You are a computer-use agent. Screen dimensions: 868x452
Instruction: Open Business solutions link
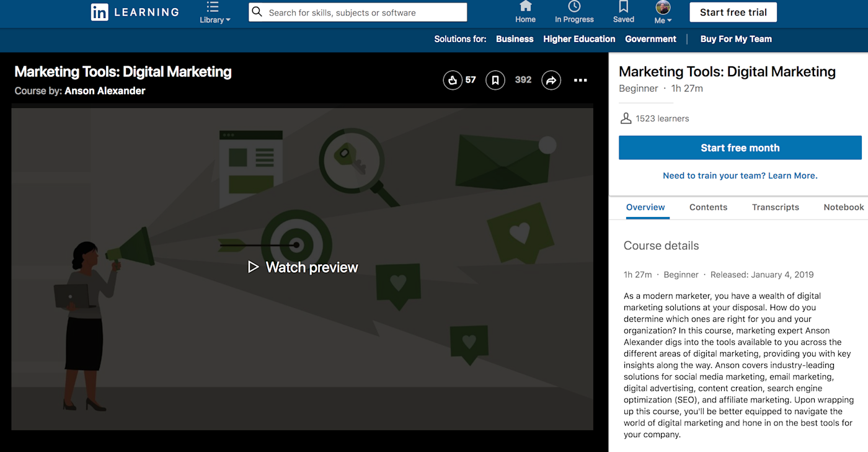coord(515,39)
